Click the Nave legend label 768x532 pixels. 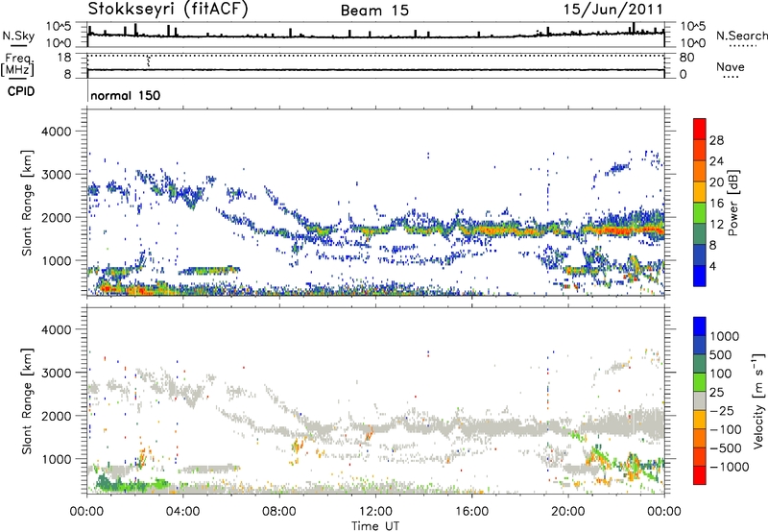point(731,66)
